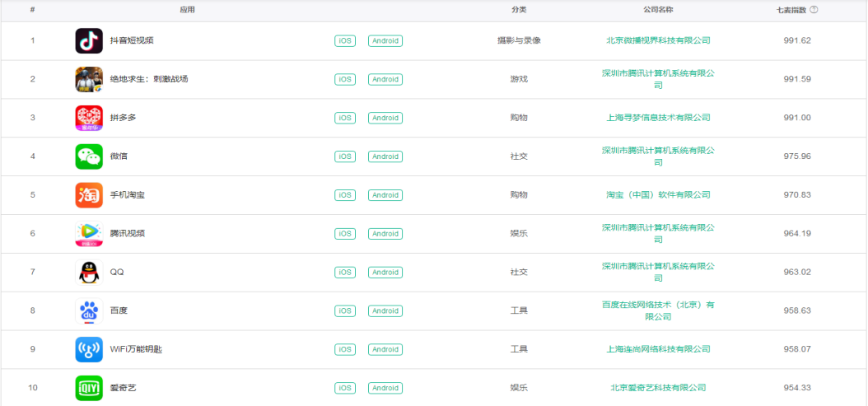
Task: Select the iOS tag for 爱奇艺
Action: pyautogui.click(x=345, y=388)
